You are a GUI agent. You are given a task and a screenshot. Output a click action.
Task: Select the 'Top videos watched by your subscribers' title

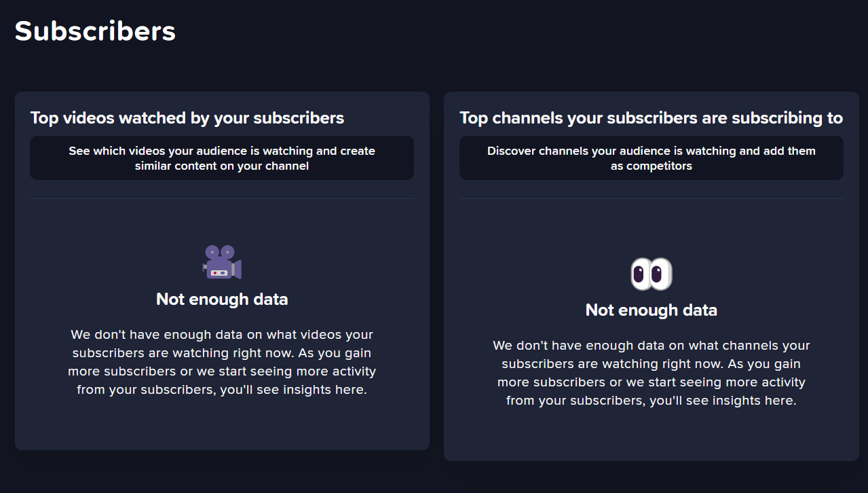click(187, 118)
